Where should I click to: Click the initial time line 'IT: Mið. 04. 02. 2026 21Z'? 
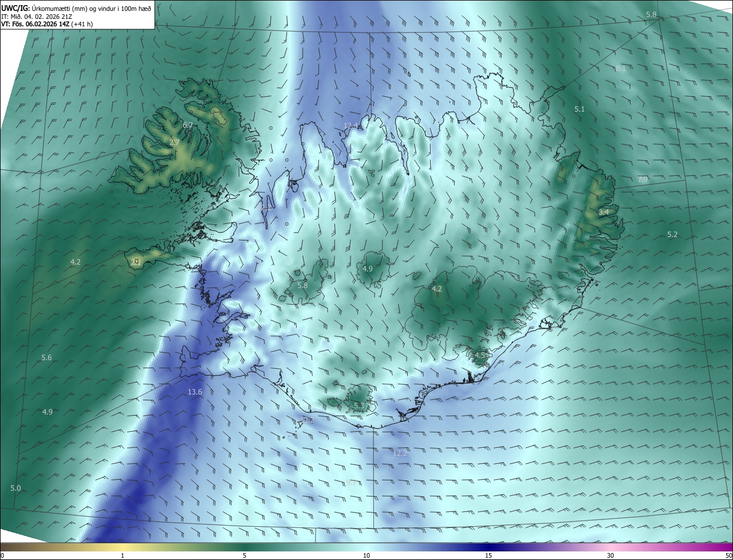click(x=38, y=16)
